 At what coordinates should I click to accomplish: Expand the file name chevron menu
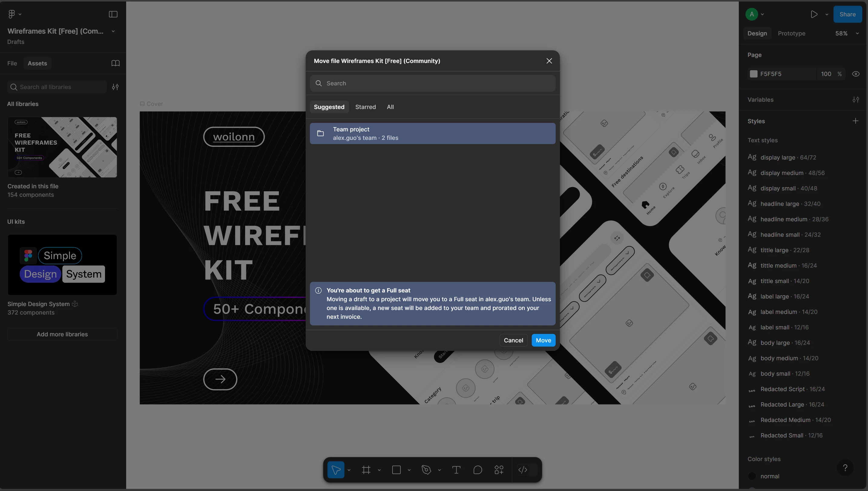point(113,31)
